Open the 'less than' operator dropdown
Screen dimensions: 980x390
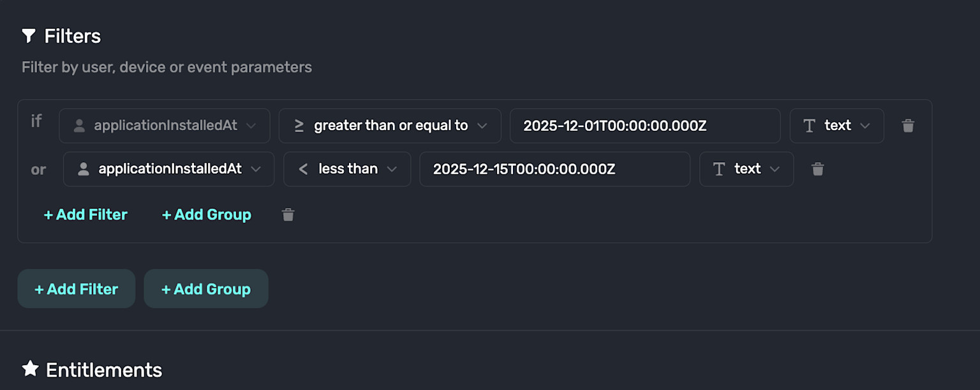(x=346, y=169)
